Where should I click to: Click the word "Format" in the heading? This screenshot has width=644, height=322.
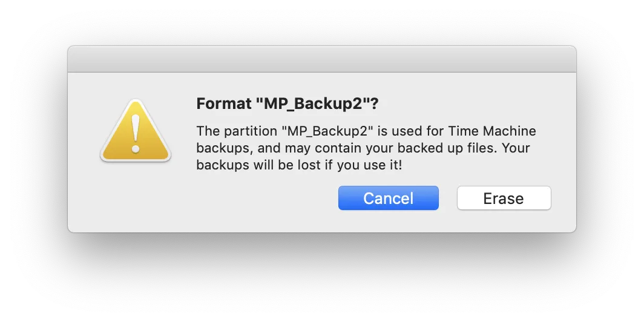coord(223,104)
